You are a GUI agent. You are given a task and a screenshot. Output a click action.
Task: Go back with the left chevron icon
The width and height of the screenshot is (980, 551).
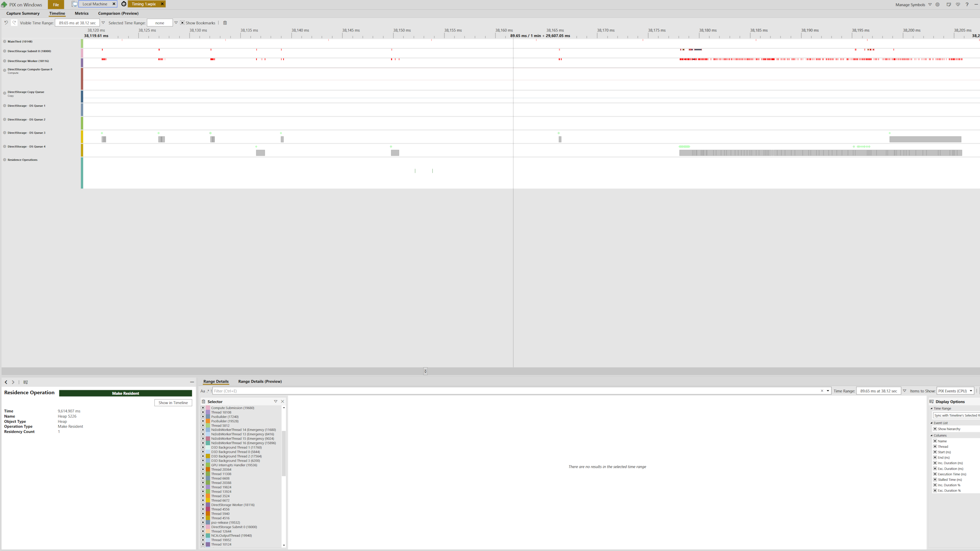pos(6,382)
